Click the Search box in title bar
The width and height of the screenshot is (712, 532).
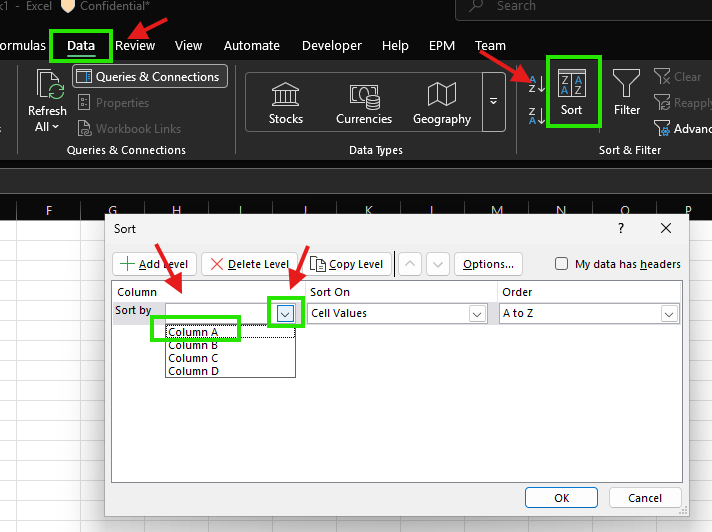coord(586,8)
